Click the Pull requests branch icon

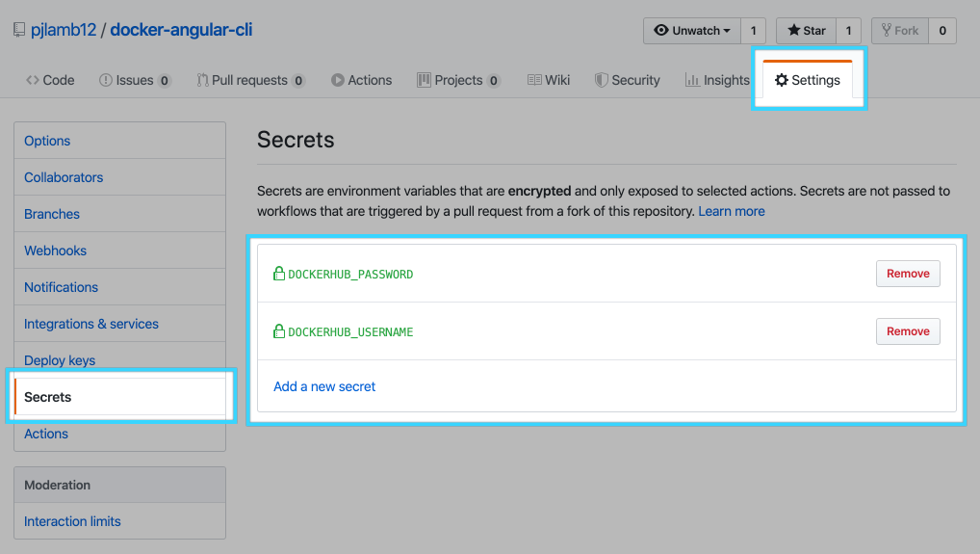pos(202,80)
